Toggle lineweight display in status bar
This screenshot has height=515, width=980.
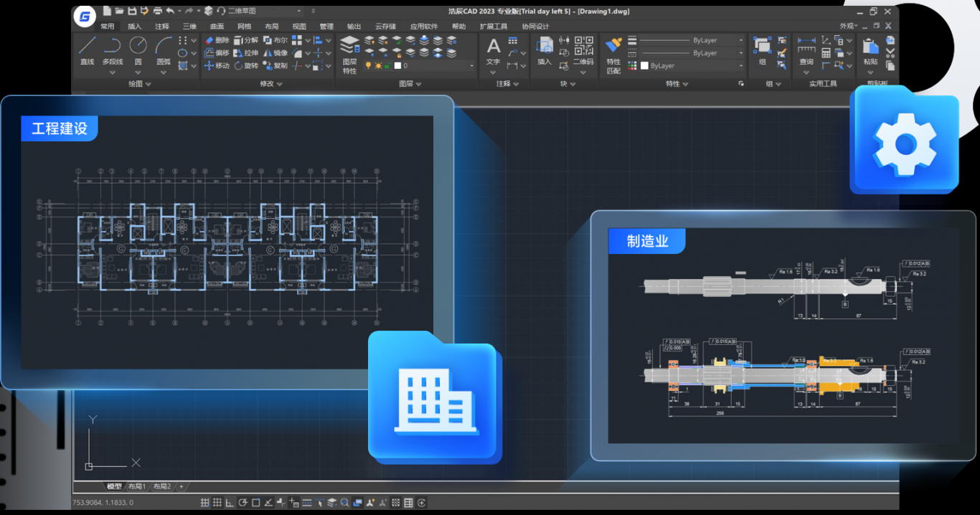307,503
